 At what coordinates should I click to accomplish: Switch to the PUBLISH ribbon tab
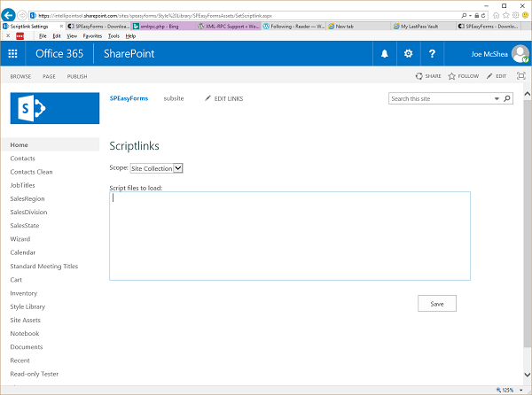77,76
